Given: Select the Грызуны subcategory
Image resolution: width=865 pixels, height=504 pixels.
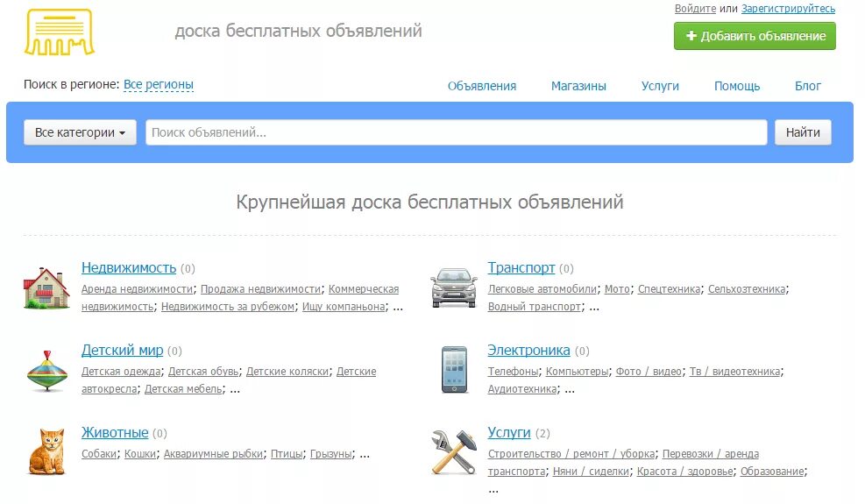Looking at the screenshot, I should pyautogui.click(x=331, y=454).
